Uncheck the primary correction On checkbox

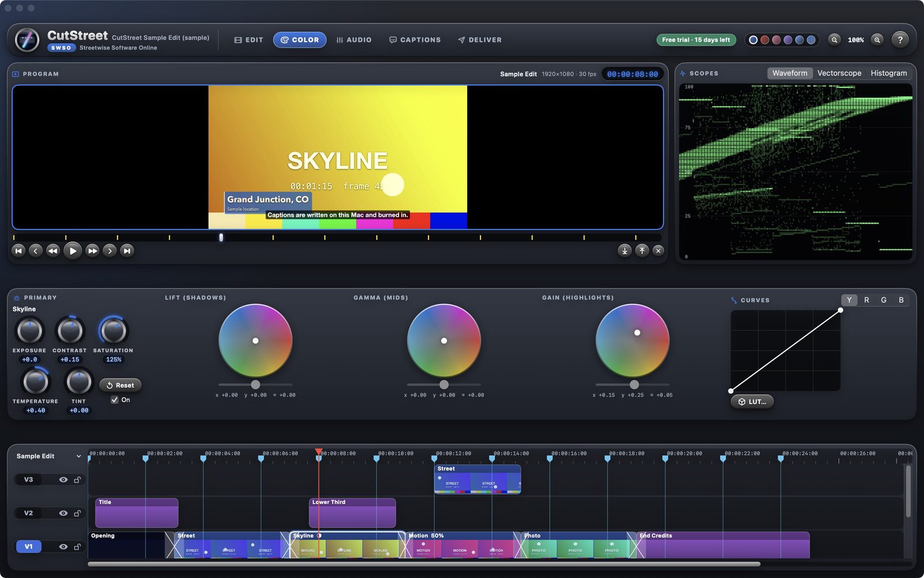pos(114,400)
